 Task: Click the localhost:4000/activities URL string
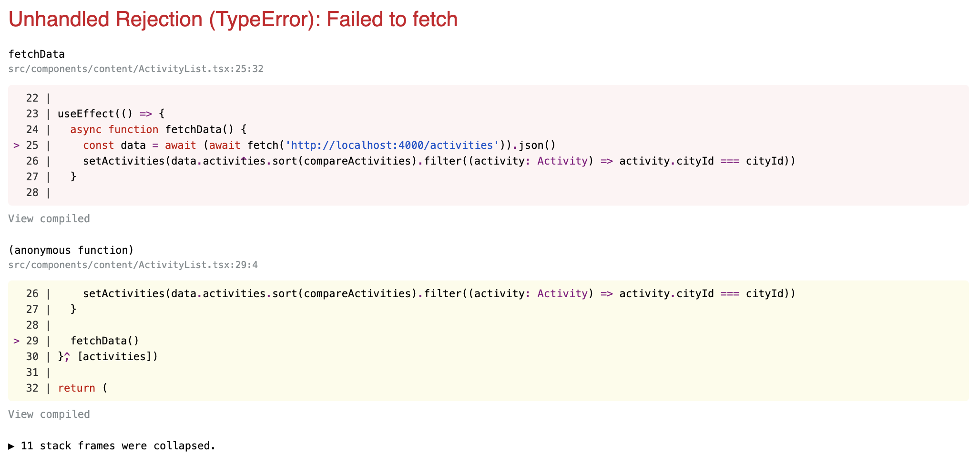coord(392,145)
